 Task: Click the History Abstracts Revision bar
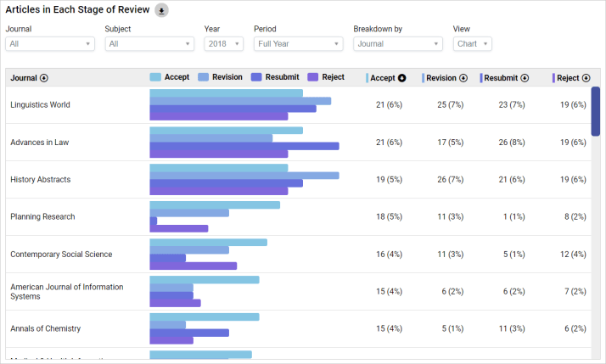pyautogui.click(x=244, y=176)
